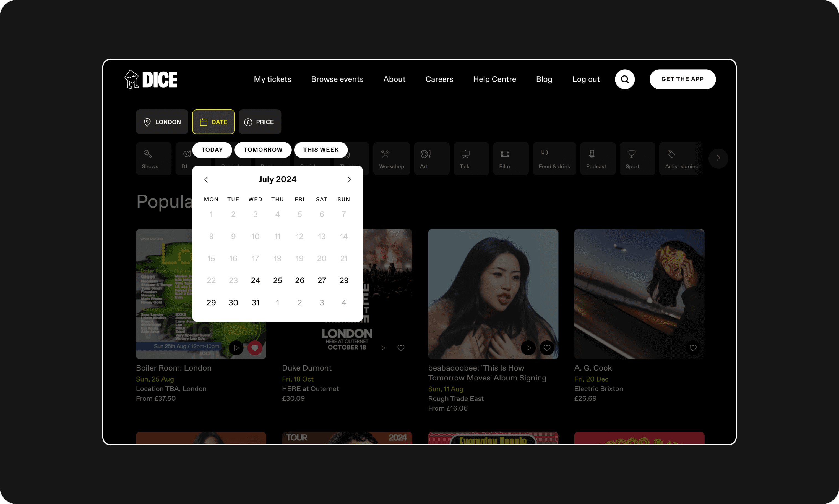Play preview on beabadoobee event card
This screenshot has width=839, height=504.
point(528,348)
